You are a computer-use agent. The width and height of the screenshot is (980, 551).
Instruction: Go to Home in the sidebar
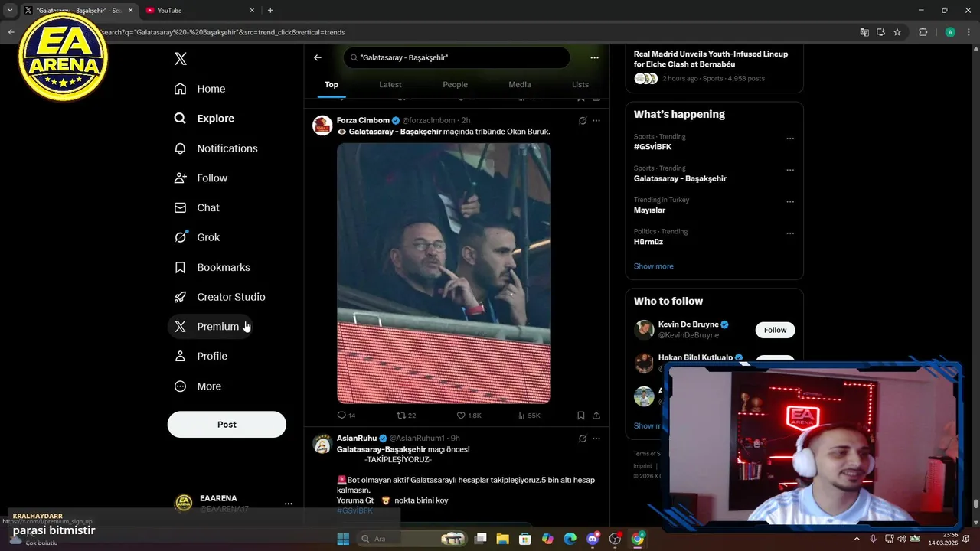click(x=200, y=89)
